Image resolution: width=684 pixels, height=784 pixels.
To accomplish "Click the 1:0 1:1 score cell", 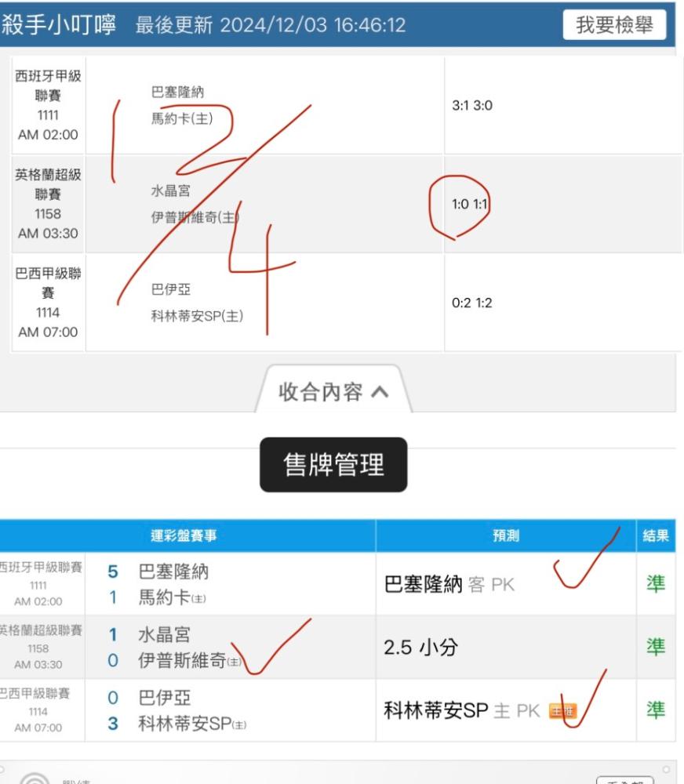I will pyautogui.click(x=469, y=204).
